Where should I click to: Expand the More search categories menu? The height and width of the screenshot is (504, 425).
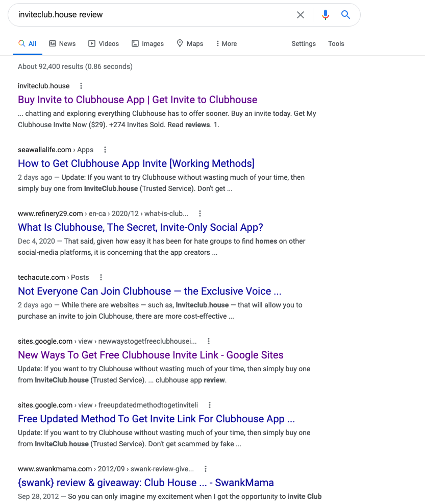tap(227, 44)
